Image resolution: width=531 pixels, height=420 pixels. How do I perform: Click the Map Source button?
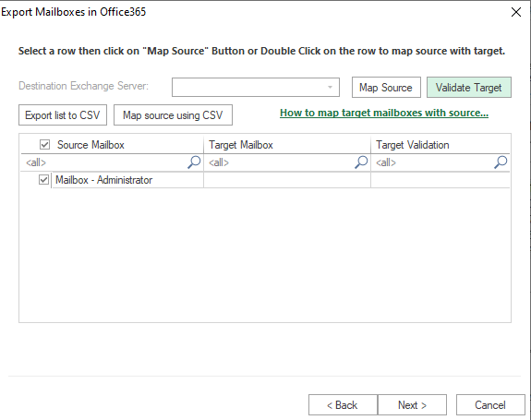(386, 88)
